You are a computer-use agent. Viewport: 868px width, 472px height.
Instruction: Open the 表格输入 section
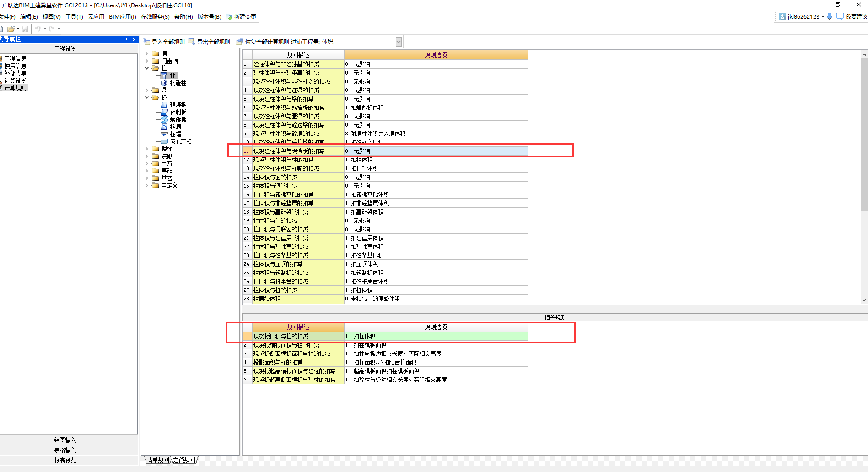pyautogui.click(x=65, y=450)
